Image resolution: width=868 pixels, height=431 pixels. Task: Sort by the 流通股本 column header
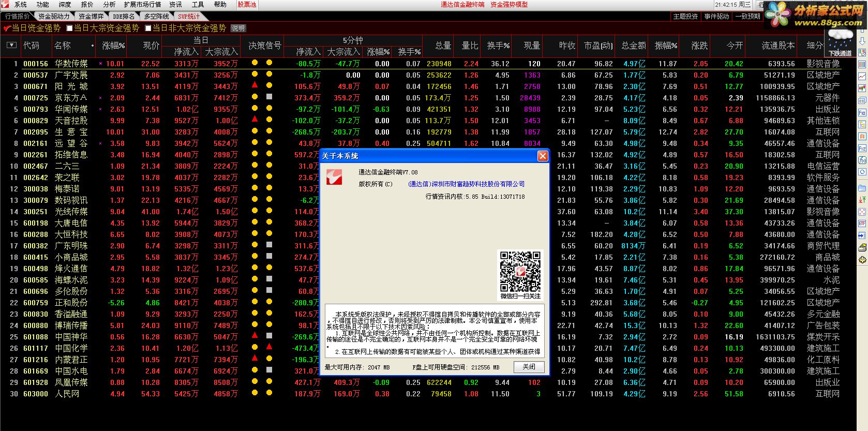point(778,46)
